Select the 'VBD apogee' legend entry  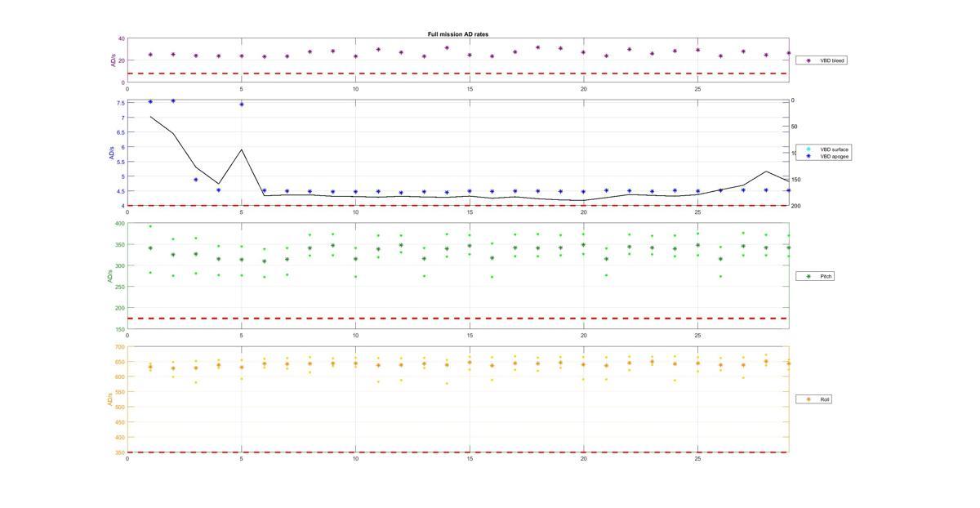tap(824, 156)
